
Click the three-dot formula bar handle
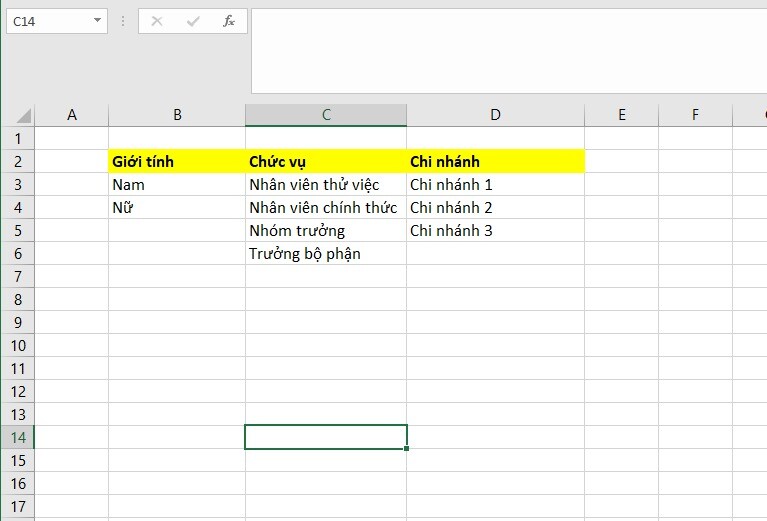point(123,21)
